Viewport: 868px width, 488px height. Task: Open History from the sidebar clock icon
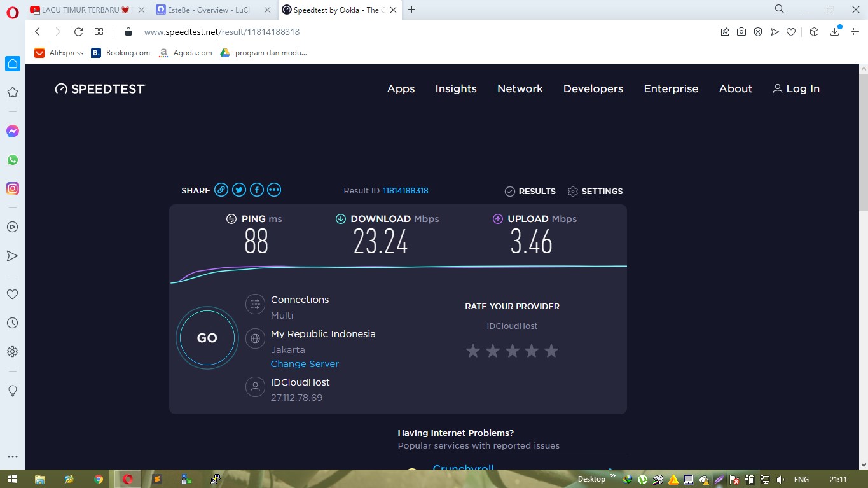[12, 323]
